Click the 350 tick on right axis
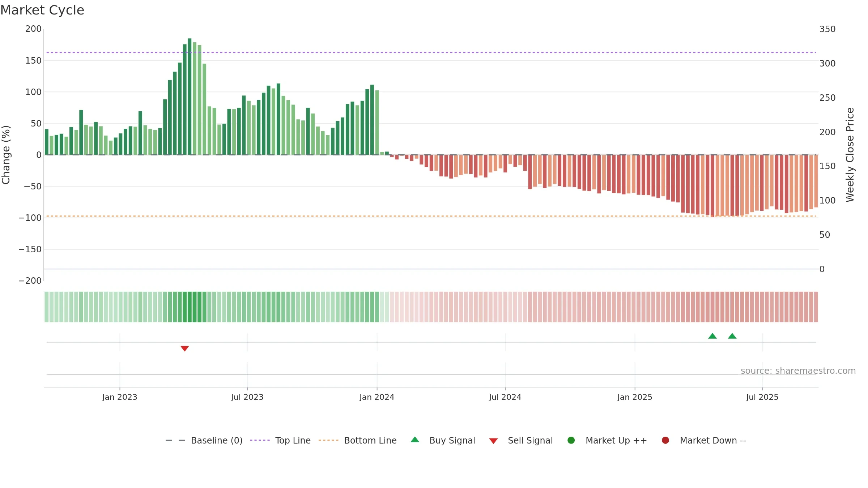The width and height of the screenshot is (868, 488). point(827,29)
